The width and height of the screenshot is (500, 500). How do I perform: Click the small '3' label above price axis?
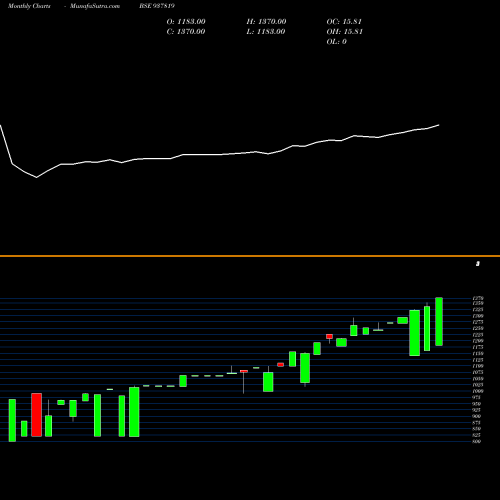[x=478, y=264]
